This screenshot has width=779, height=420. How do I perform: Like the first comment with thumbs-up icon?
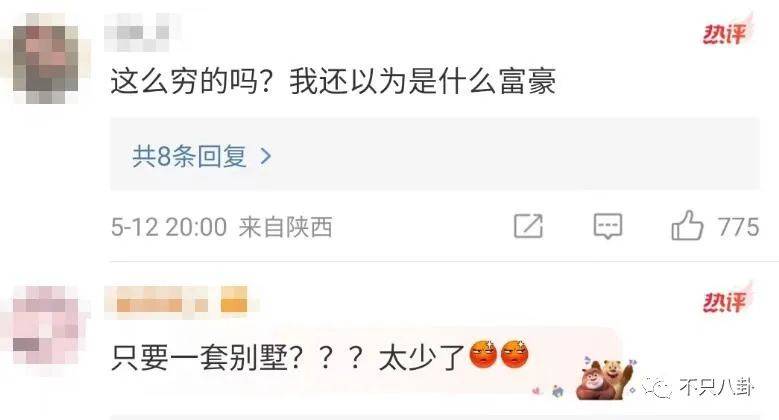(688, 226)
